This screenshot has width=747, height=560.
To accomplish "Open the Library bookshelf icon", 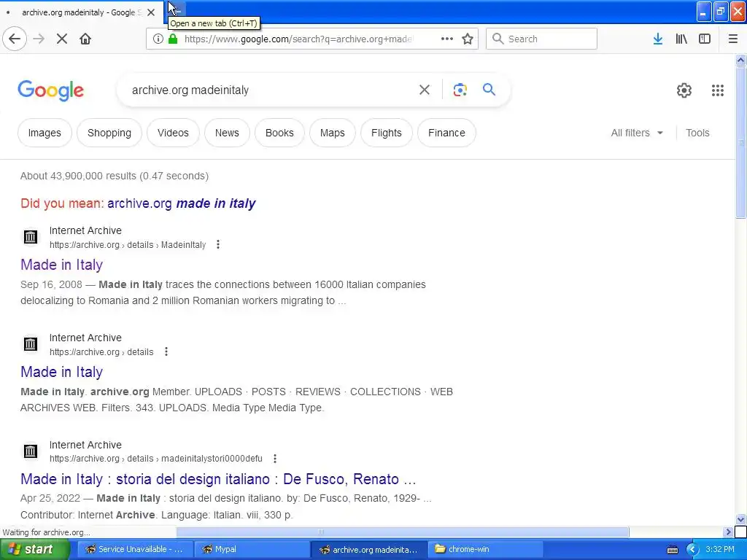I will point(681,39).
